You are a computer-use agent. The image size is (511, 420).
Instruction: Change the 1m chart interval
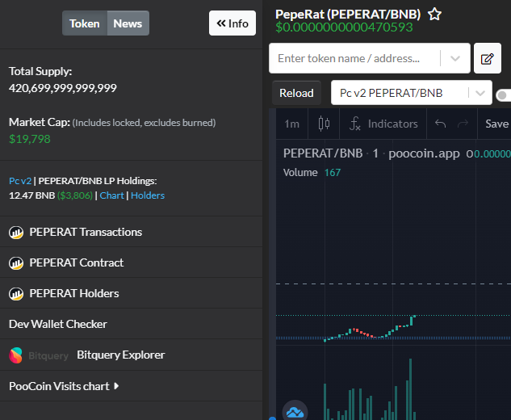pyautogui.click(x=291, y=124)
